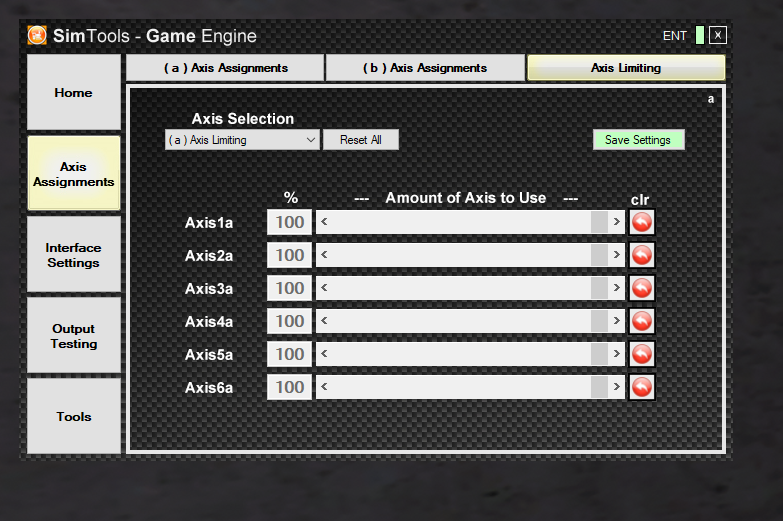The image size is (783, 521).
Task: Open the Axis Assignments sidebar section
Action: [x=73, y=173]
